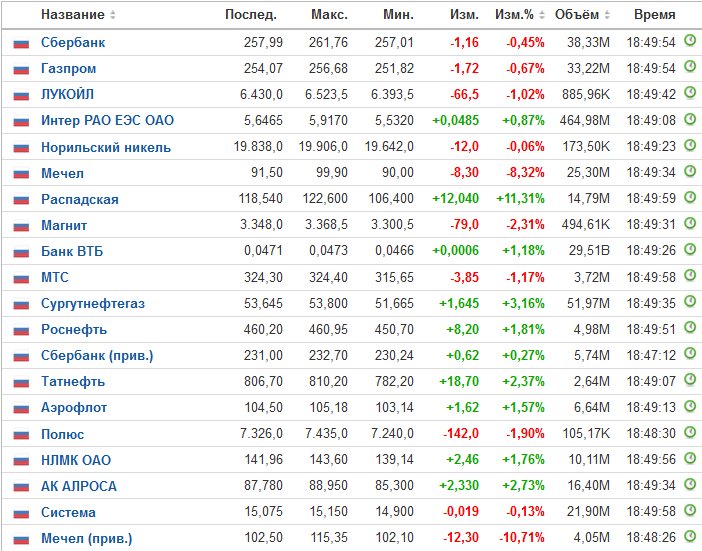Viewport: 702px width, 551px height.
Task: Open the Роснефть stock link
Action: pos(74,329)
